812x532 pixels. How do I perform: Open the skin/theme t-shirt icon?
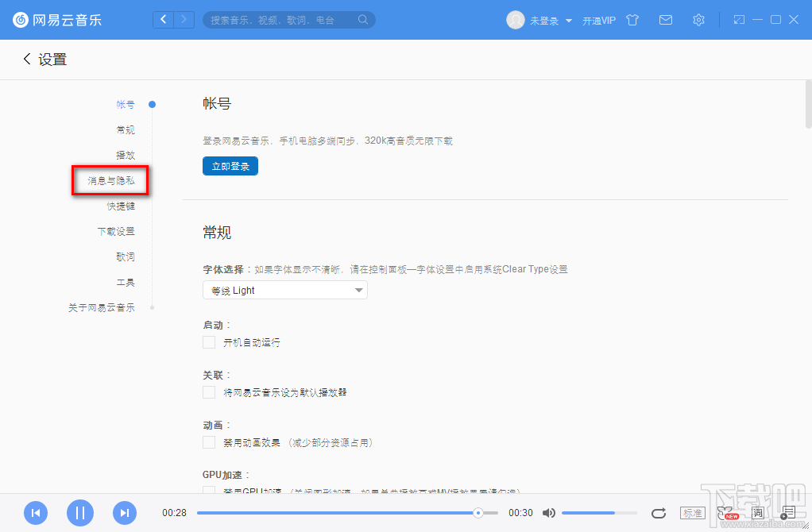click(x=632, y=20)
